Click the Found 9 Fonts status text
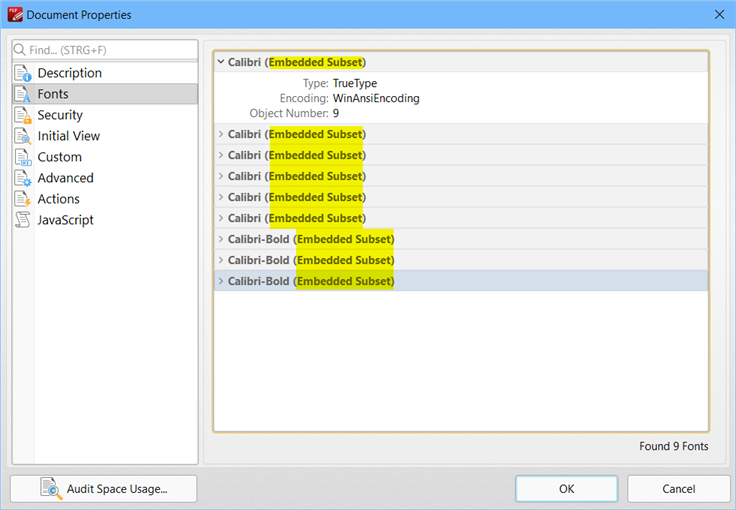 click(x=674, y=446)
